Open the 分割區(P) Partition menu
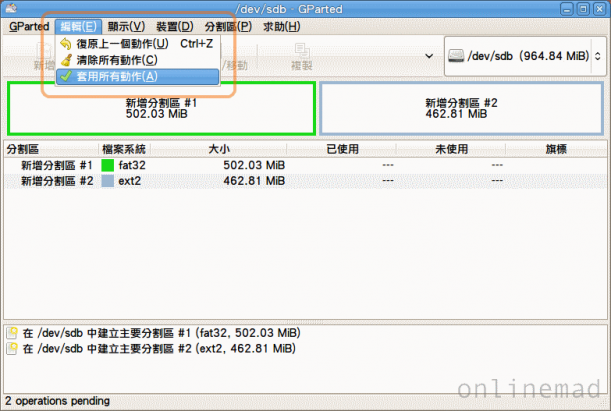 pos(228,26)
